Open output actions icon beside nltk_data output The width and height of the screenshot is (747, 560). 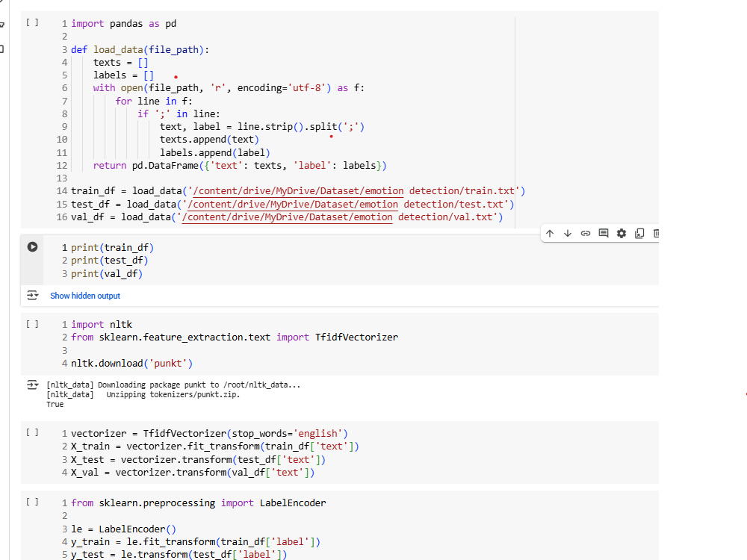coord(32,385)
